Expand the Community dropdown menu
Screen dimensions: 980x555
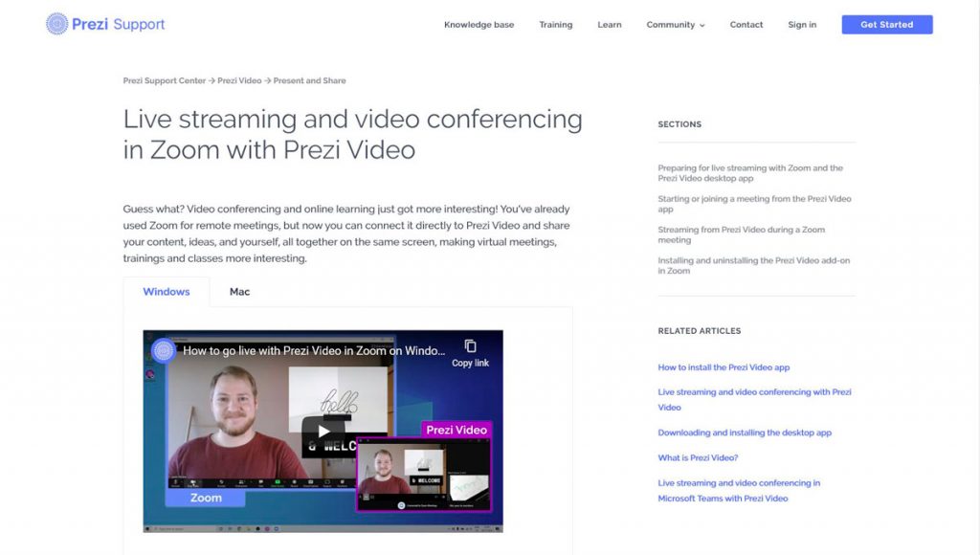tap(675, 25)
